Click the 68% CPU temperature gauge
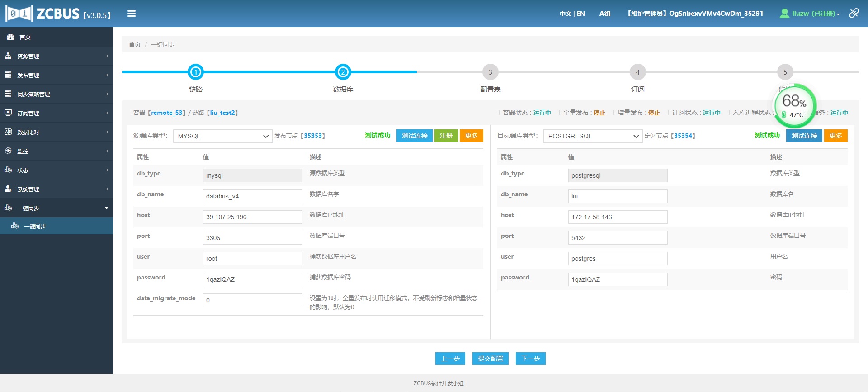Viewport: 868px width, 392px height. 795,105
